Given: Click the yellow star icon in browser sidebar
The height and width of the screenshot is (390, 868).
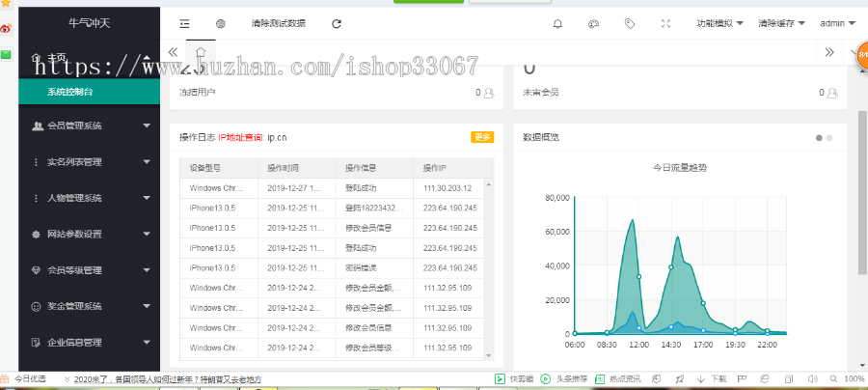Looking at the screenshot, I should 6,3.
